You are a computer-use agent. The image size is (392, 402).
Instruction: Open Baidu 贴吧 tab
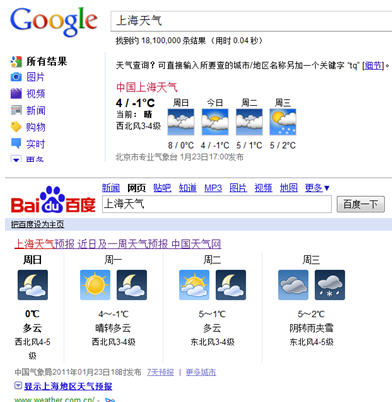(x=162, y=188)
